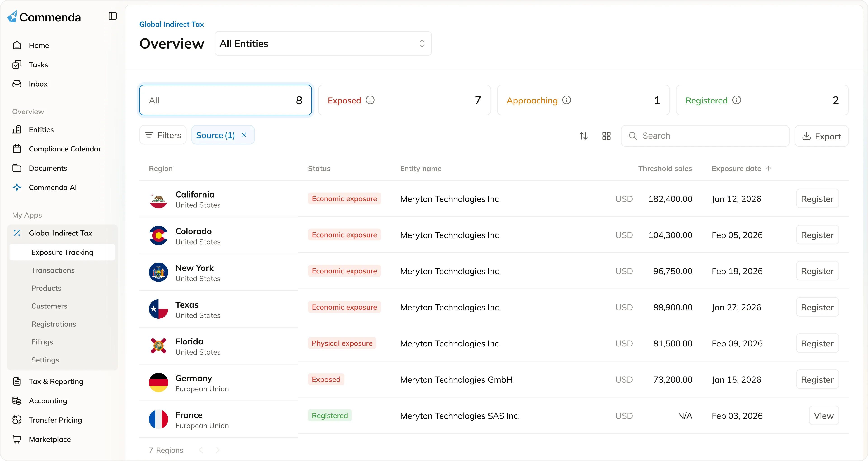Click Meryton Technologies GmbH entity name
The image size is (868, 461).
[456, 379]
